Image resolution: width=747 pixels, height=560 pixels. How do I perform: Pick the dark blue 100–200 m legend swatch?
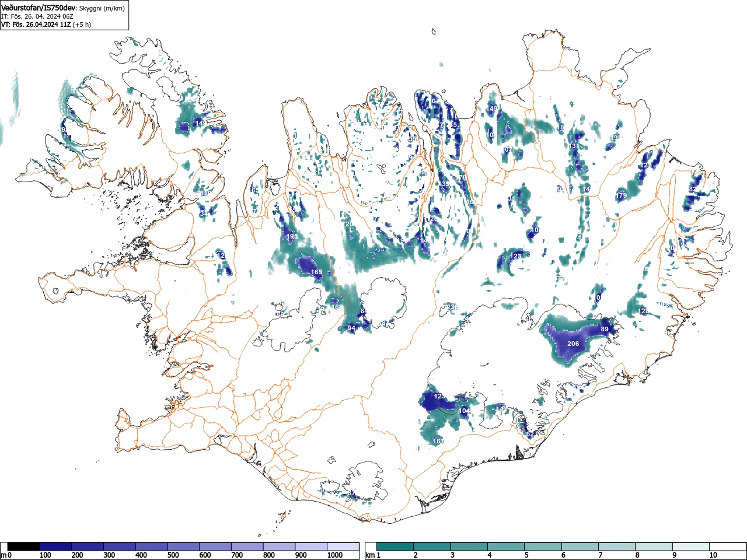(x=55, y=547)
